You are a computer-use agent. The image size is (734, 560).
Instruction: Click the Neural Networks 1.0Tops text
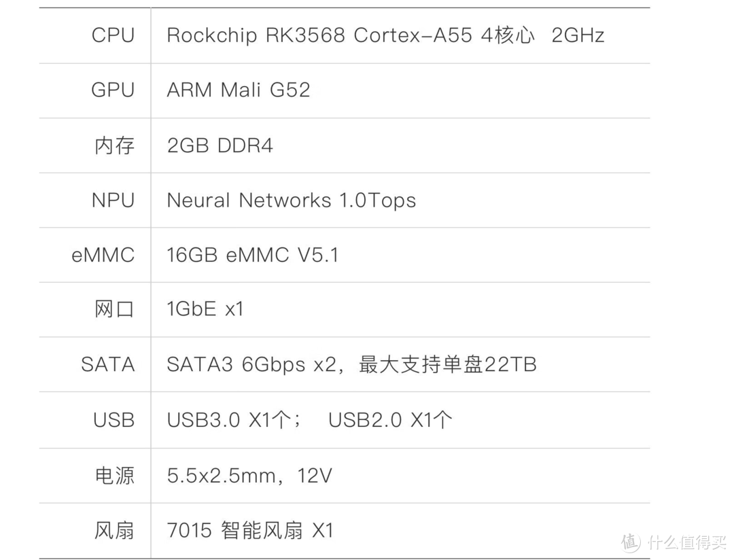point(291,200)
